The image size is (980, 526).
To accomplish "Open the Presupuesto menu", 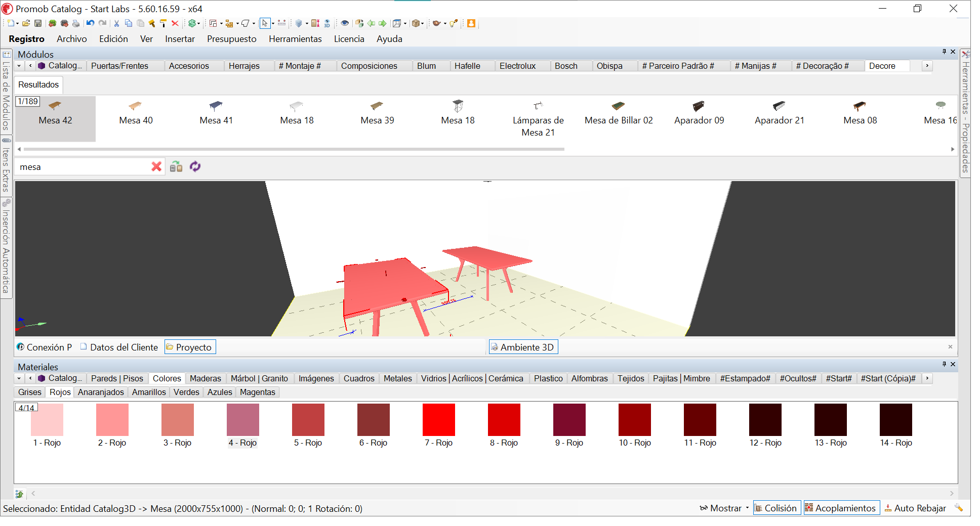I will click(231, 39).
